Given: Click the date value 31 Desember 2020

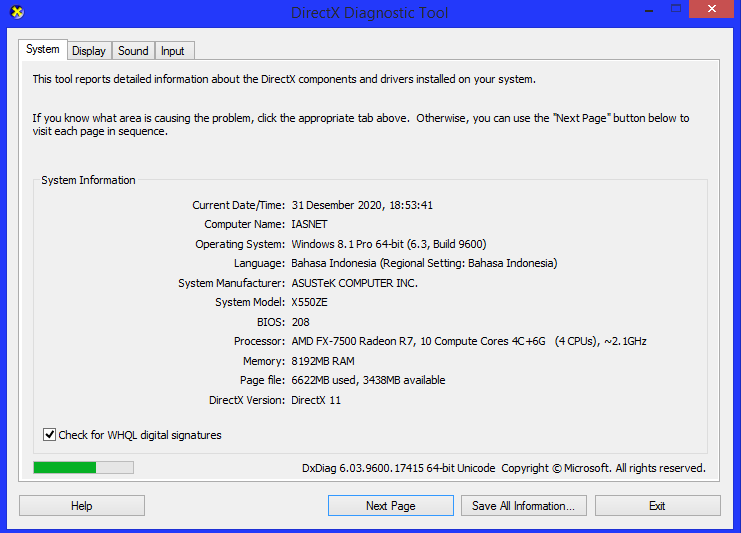Looking at the screenshot, I should coord(336,205).
